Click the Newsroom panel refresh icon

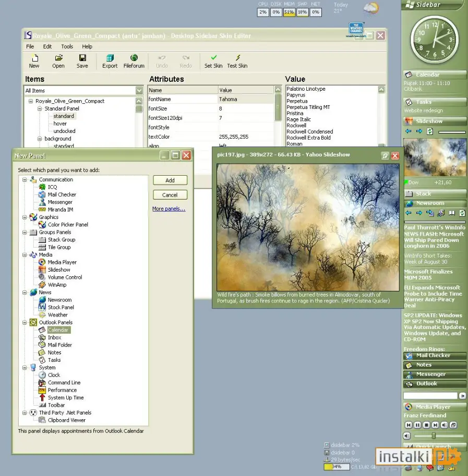pyautogui.click(x=462, y=213)
